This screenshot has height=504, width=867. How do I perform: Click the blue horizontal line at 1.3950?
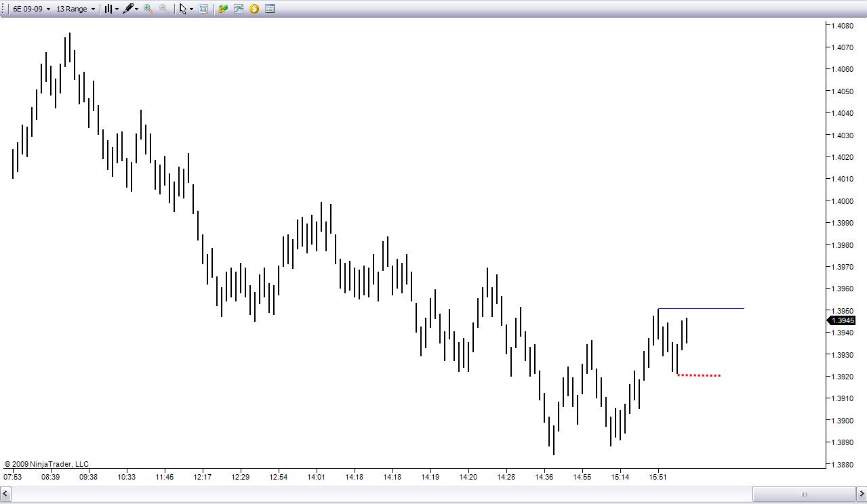point(701,309)
